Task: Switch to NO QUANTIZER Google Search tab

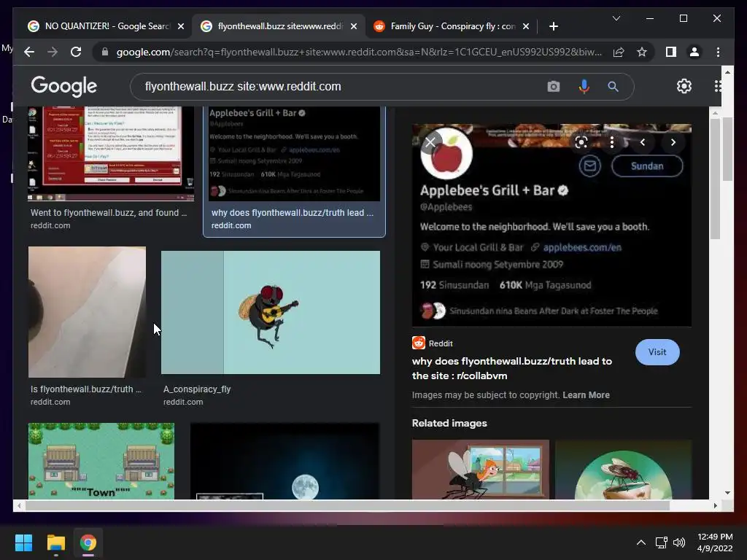Action: pyautogui.click(x=105, y=26)
